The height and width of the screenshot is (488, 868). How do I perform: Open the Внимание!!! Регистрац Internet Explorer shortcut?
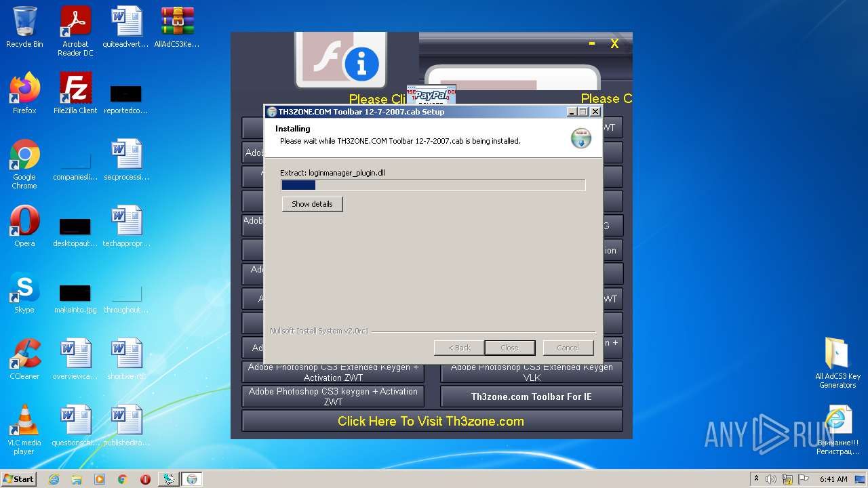point(837,429)
